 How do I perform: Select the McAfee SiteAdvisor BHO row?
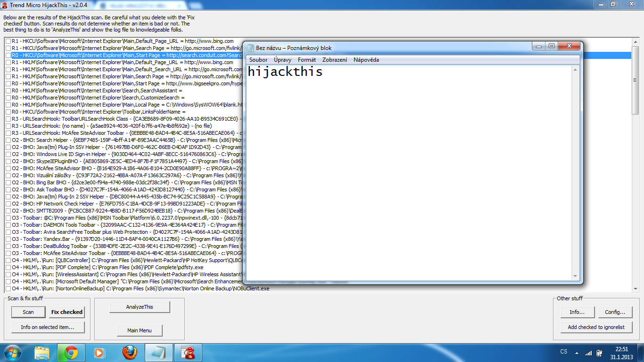pos(126,168)
